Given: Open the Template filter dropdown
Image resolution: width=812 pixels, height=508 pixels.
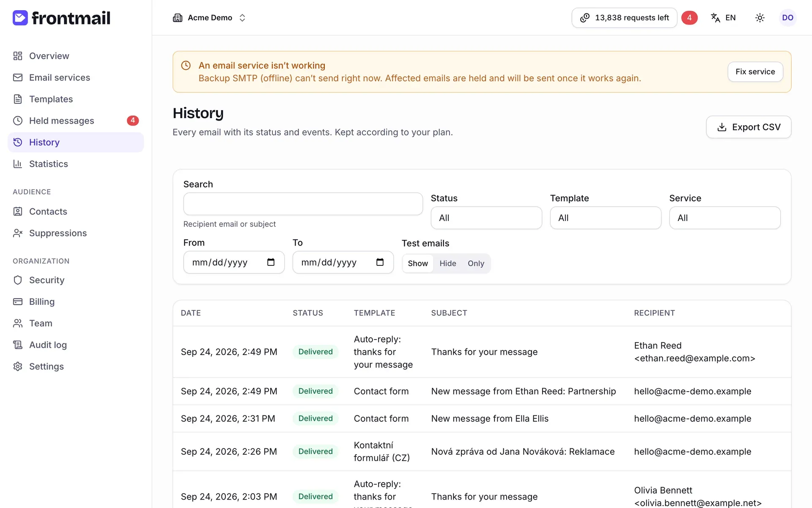Looking at the screenshot, I should tap(606, 218).
